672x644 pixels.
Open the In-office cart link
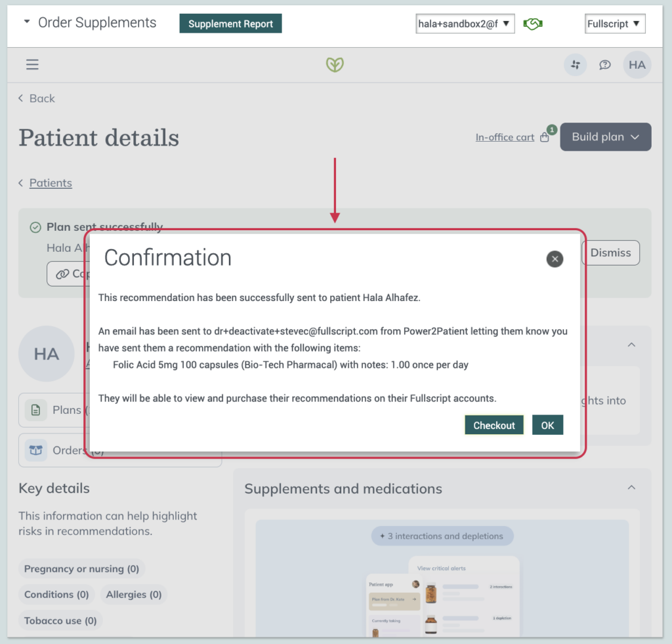505,138
